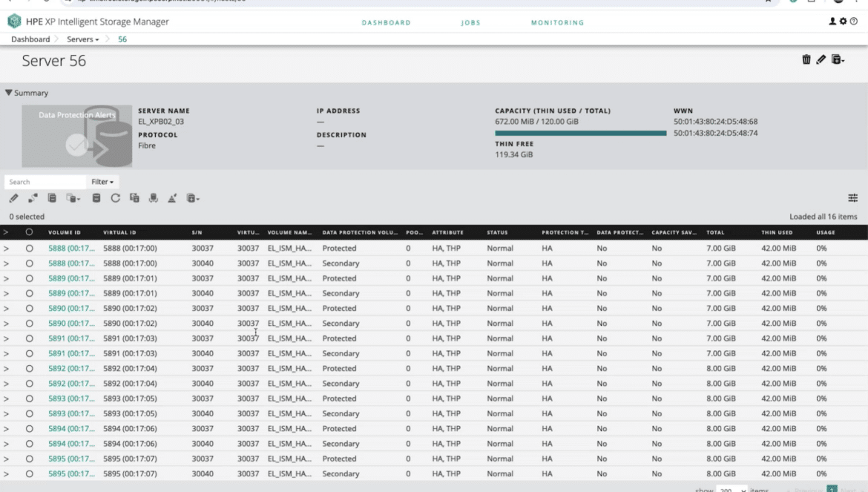Click WWN value 50:01:43:80:24:D5:48:74
868x492 pixels.
[x=715, y=133]
